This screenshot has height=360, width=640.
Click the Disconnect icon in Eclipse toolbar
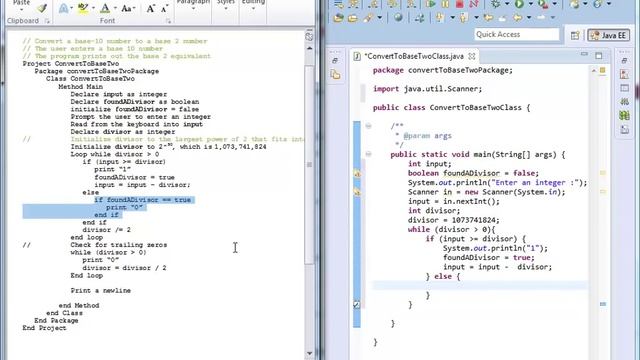point(473,4)
